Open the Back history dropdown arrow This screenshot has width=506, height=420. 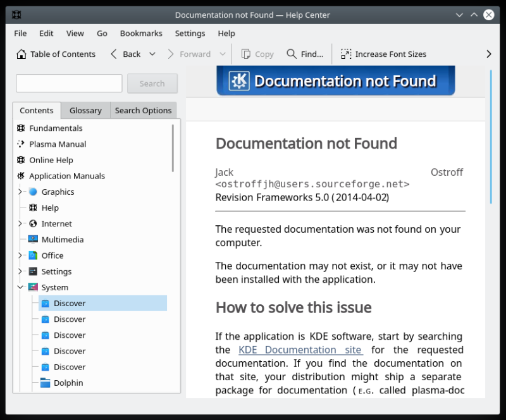[152, 54]
